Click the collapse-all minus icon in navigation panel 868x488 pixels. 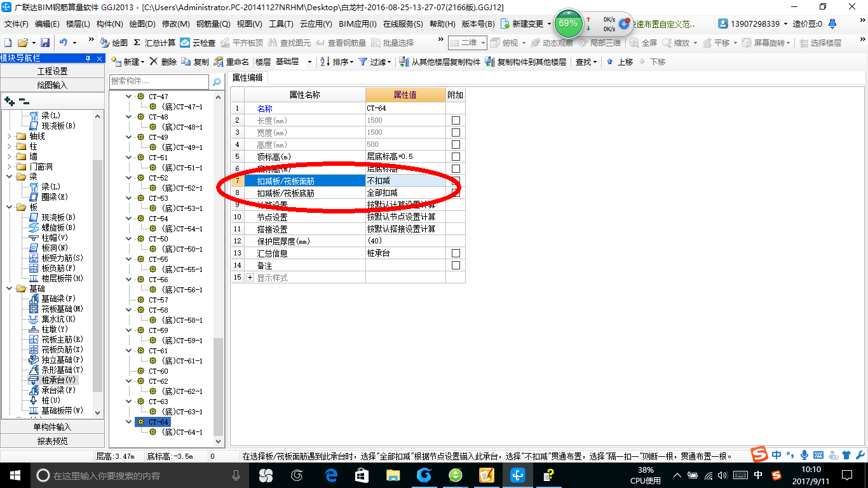tap(24, 100)
